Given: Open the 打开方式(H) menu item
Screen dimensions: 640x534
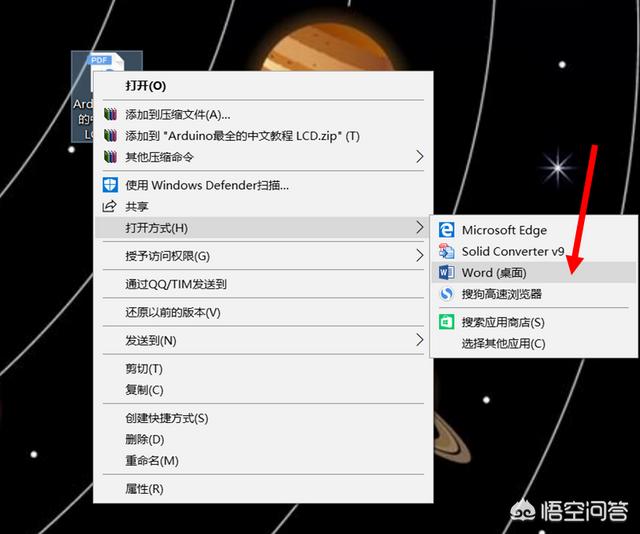Looking at the screenshot, I should (263, 227).
